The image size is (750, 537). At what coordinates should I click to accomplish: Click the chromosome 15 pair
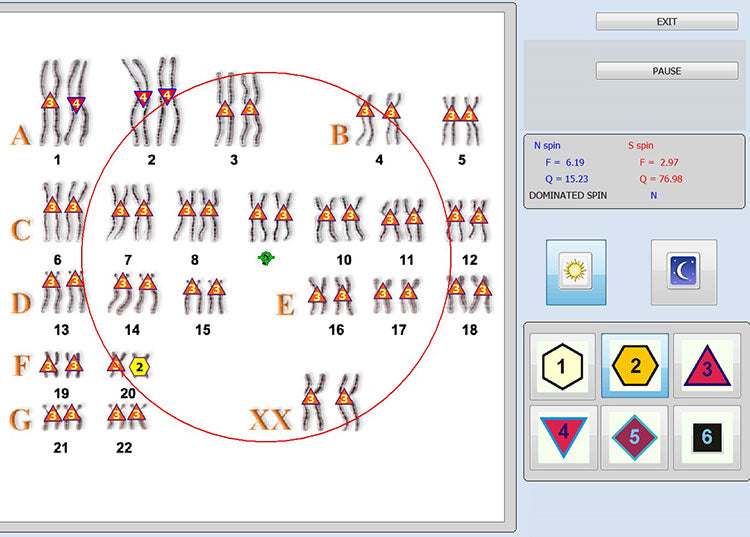[204, 293]
